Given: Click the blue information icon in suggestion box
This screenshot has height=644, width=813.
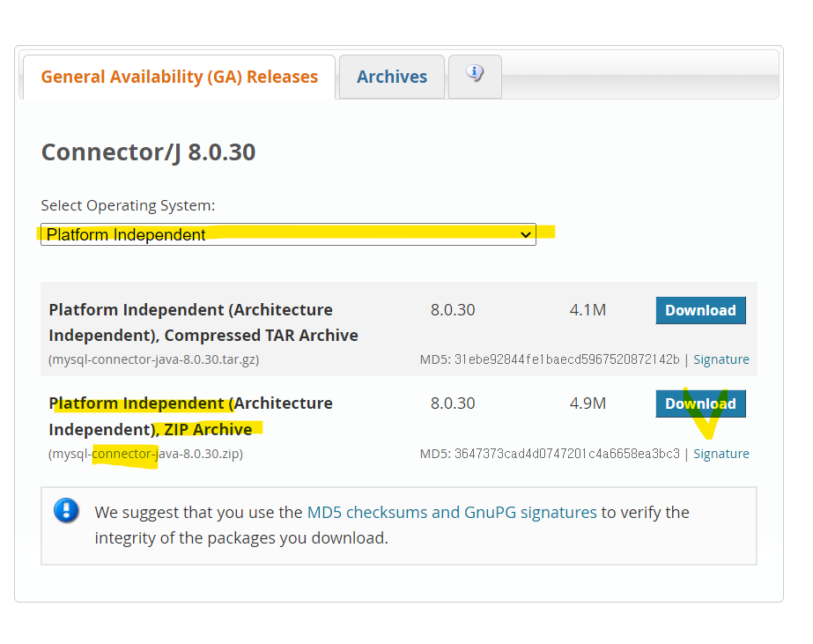Looking at the screenshot, I should coord(66,510).
